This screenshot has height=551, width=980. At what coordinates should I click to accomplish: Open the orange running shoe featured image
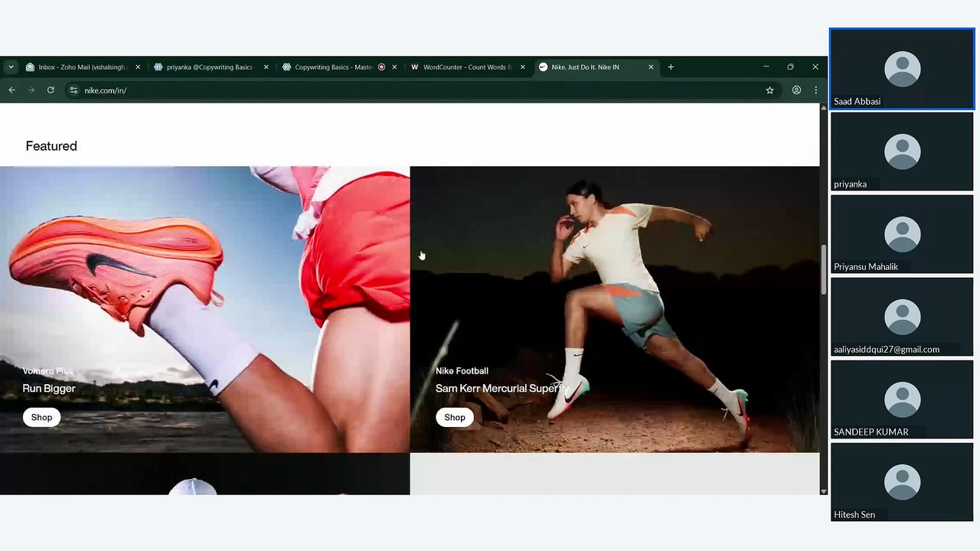pos(204,309)
